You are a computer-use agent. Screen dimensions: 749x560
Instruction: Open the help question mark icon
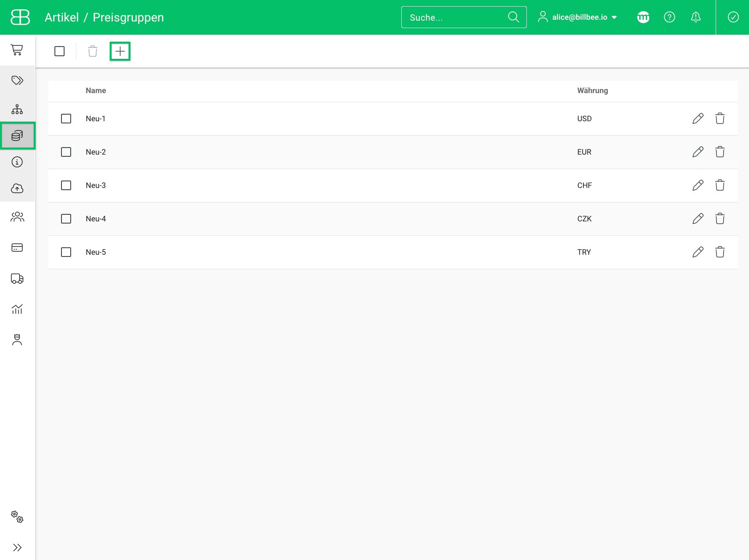(x=670, y=17)
